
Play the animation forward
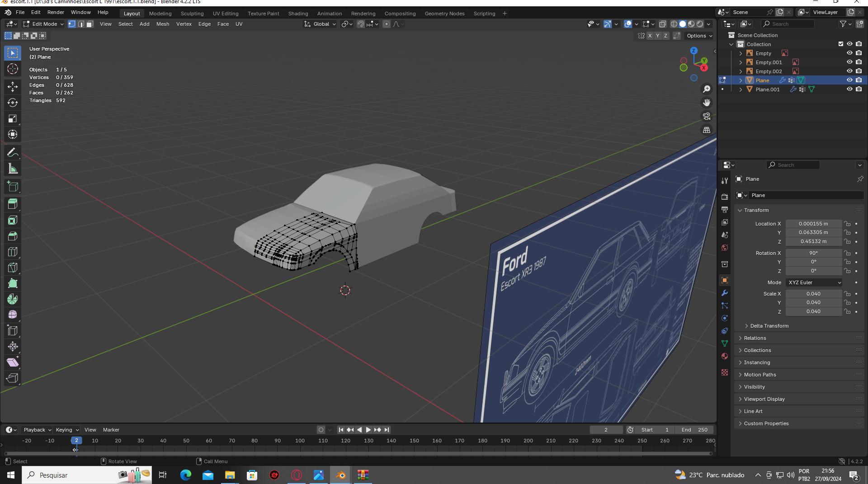[368, 430]
